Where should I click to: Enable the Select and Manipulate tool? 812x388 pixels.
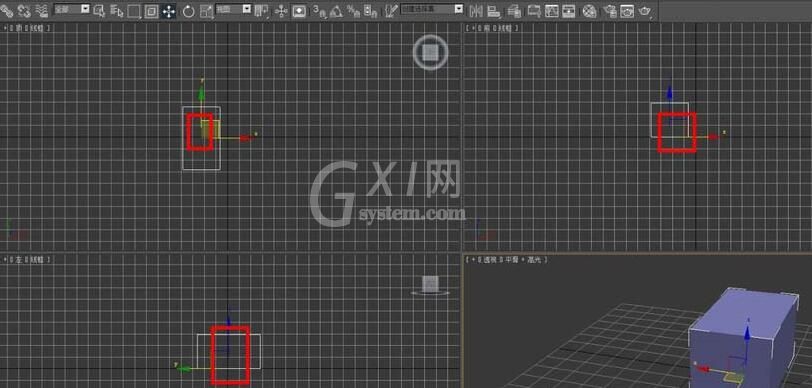281,11
